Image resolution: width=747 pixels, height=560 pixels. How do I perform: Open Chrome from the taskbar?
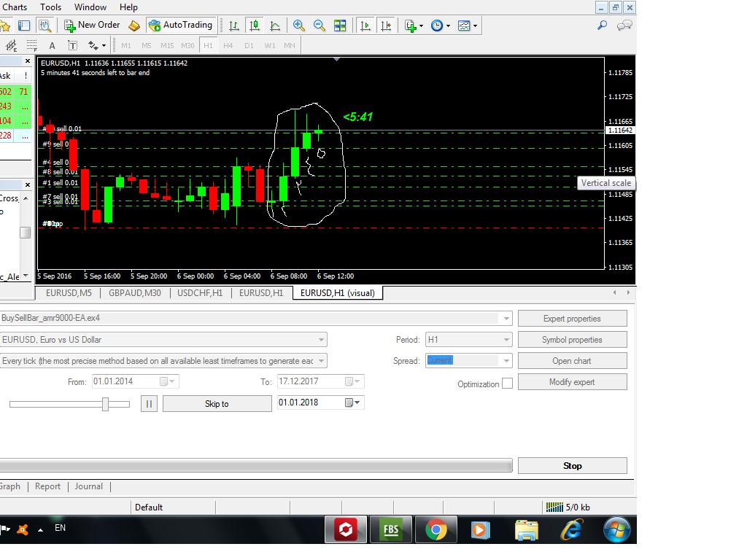pyautogui.click(x=436, y=529)
